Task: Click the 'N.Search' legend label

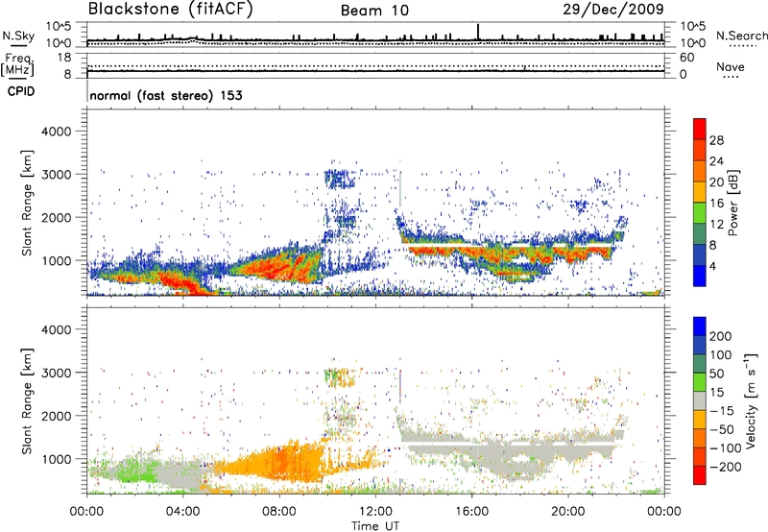Action: pos(741,36)
